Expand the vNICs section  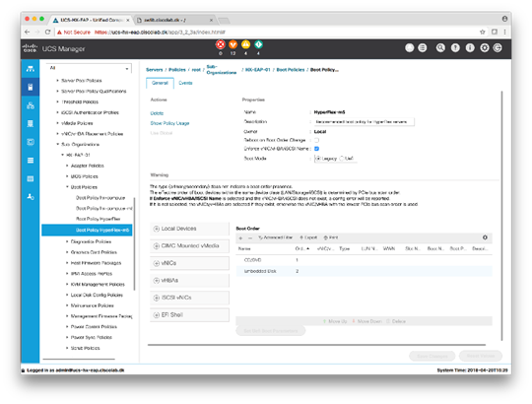[189, 263]
